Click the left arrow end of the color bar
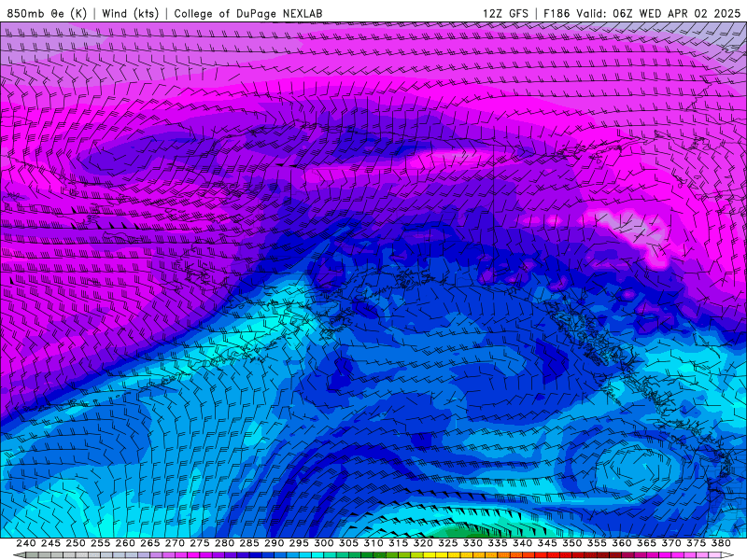The height and width of the screenshot is (560, 747). click(x=19, y=555)
